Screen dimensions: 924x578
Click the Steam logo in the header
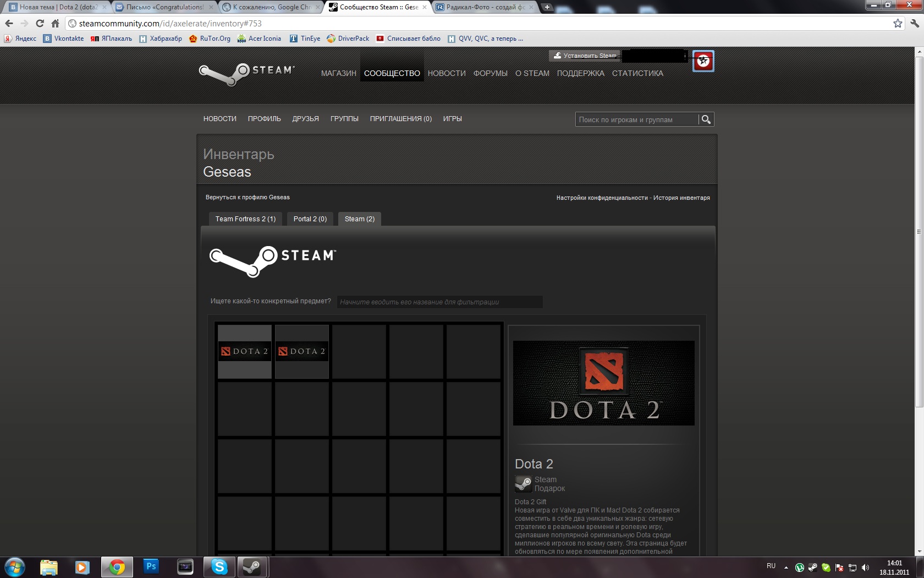[x=246, y=74]
